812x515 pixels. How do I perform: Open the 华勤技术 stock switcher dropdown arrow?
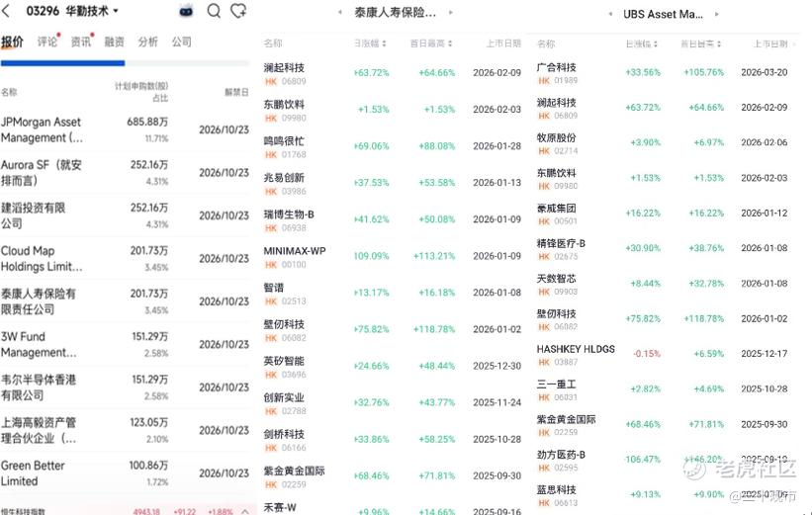(x=116, y=11)
